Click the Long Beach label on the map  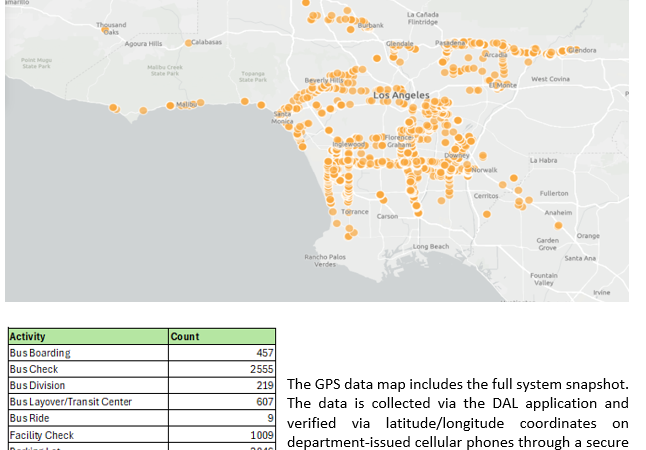(431, 245)
